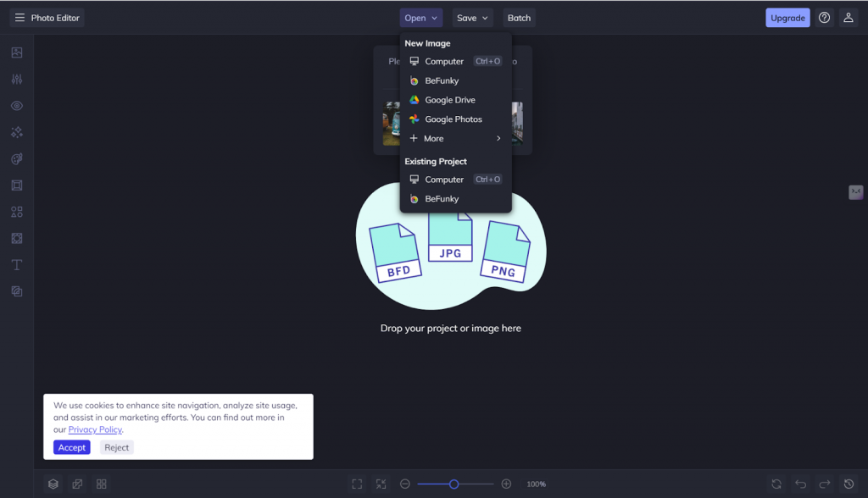Select the Text tool icon

click(x=17, y=265)
